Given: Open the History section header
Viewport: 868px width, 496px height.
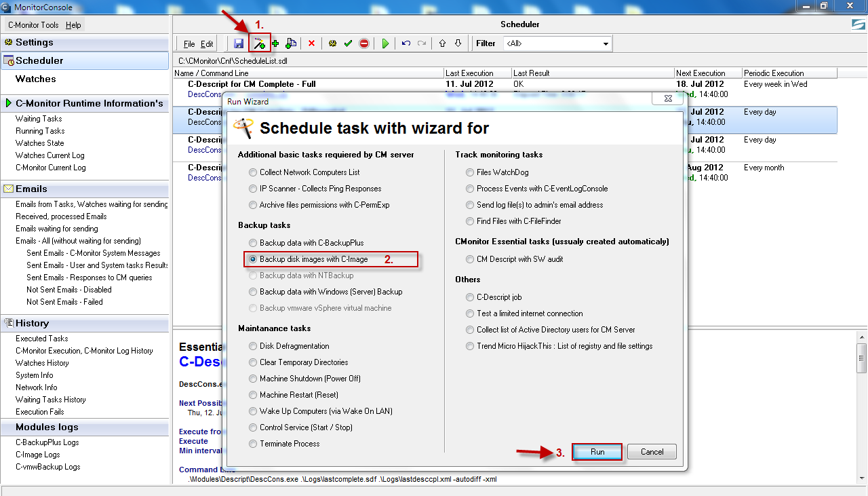Looking at the screenshot, I should pyautogui.click(x=85, y=323).
